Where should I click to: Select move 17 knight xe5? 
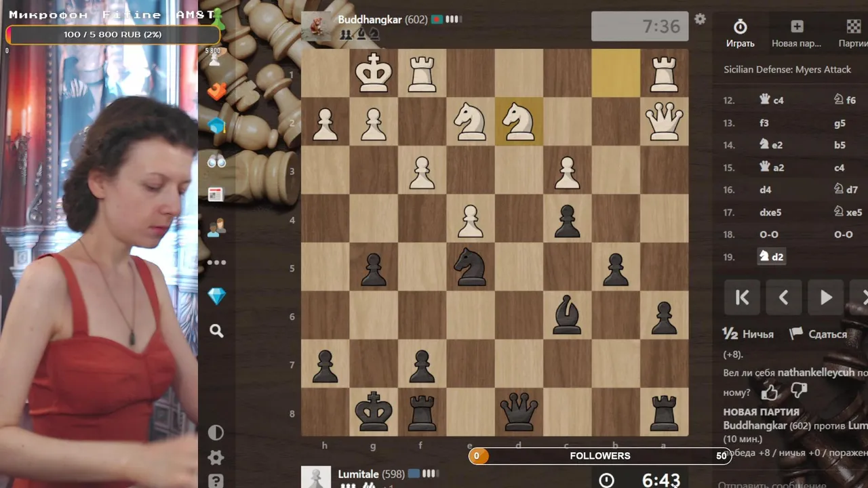848,212
